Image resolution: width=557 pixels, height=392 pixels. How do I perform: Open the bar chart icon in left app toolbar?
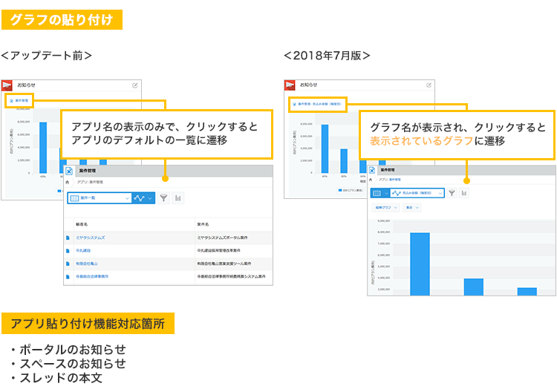click(x=177, y=198)
